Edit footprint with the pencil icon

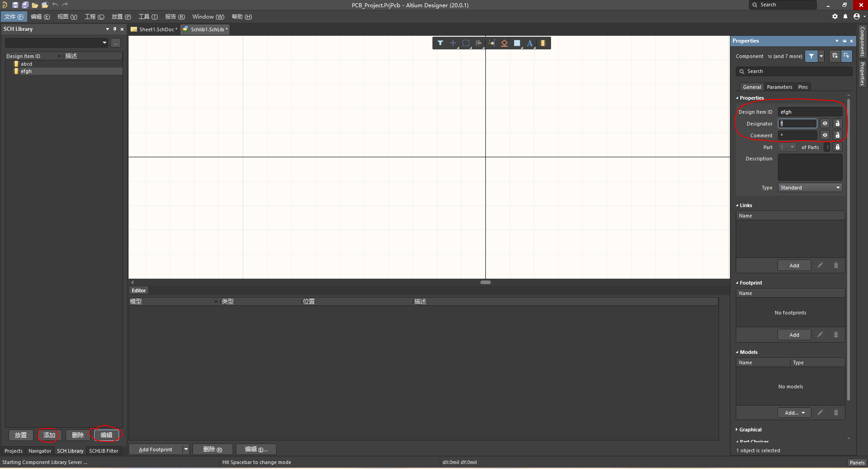click(x=820, y=335)
